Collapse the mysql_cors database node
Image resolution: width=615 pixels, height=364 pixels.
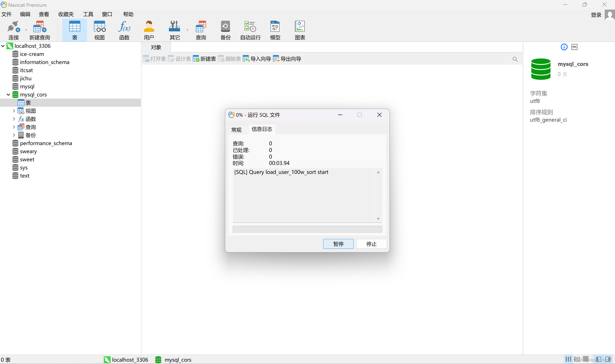tap(8, 95)
